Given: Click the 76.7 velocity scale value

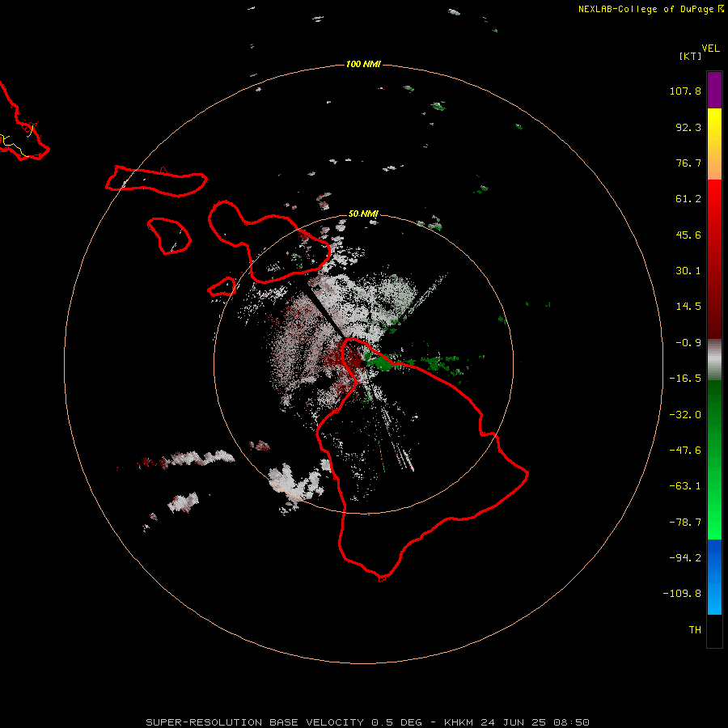Looking at the screenshot, I should [x=688, y=163].
